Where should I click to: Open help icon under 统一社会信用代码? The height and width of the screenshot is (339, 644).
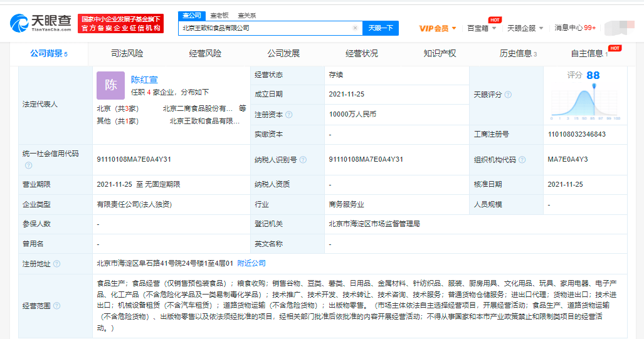click(28, 165)
